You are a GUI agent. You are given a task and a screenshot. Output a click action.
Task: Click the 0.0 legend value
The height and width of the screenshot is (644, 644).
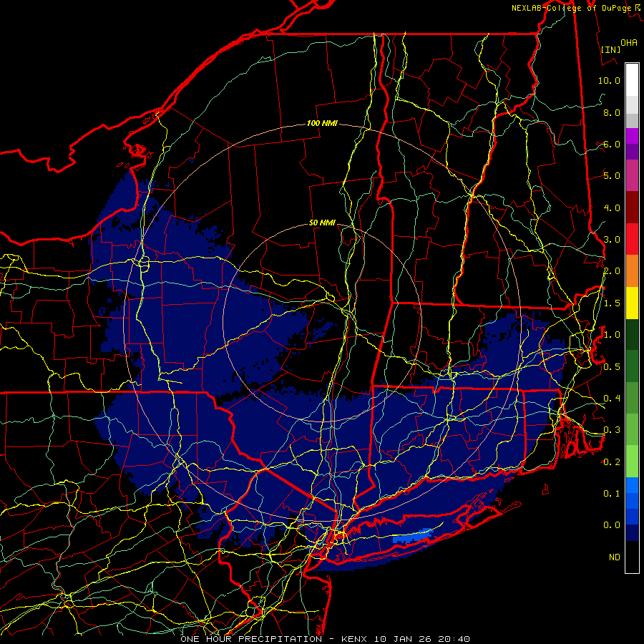(x=612, y=525)
